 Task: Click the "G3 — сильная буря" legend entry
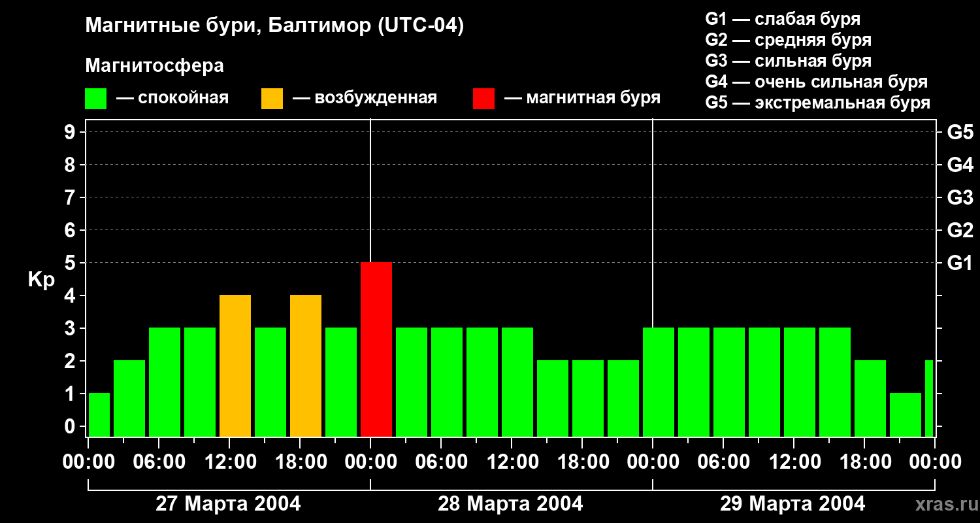(x=788, y=61)
